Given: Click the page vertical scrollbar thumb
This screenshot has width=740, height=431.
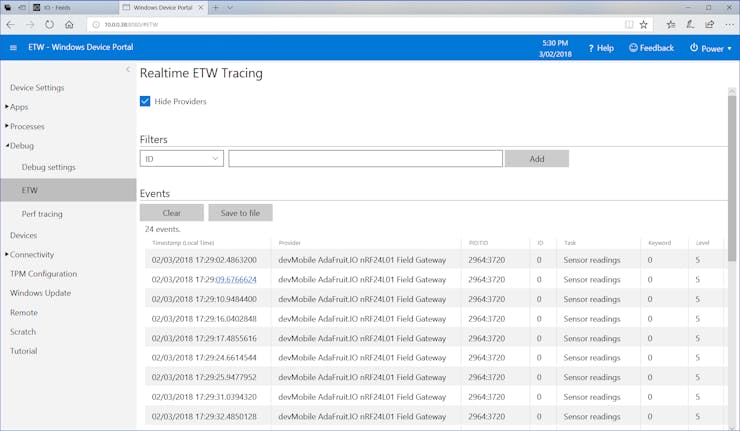Looking at the screenshot, I should tap(732, 178).
